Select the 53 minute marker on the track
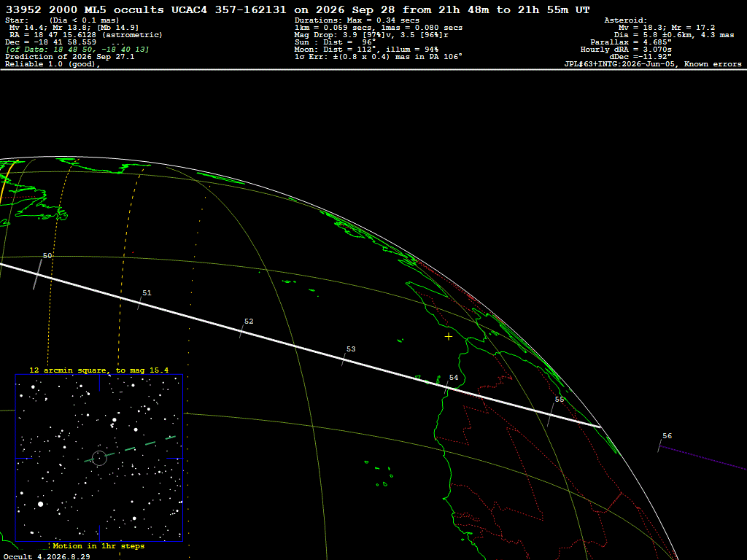 (x=344, y=359)
